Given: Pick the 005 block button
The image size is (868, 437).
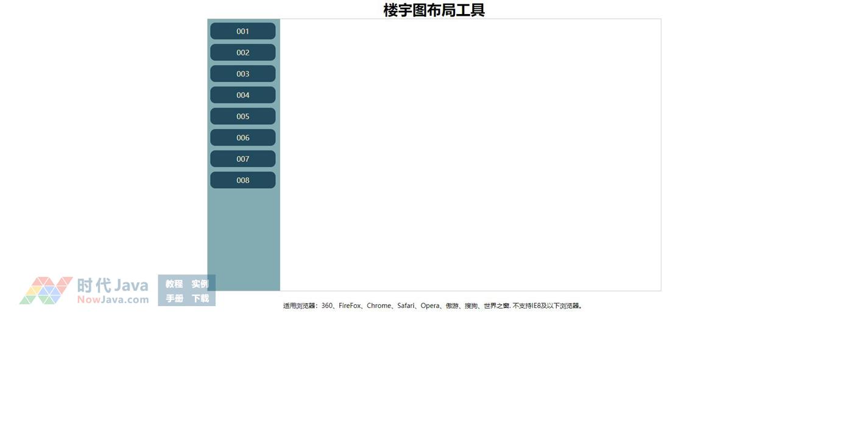Looking at the screenshot, I should pos(242,116).
